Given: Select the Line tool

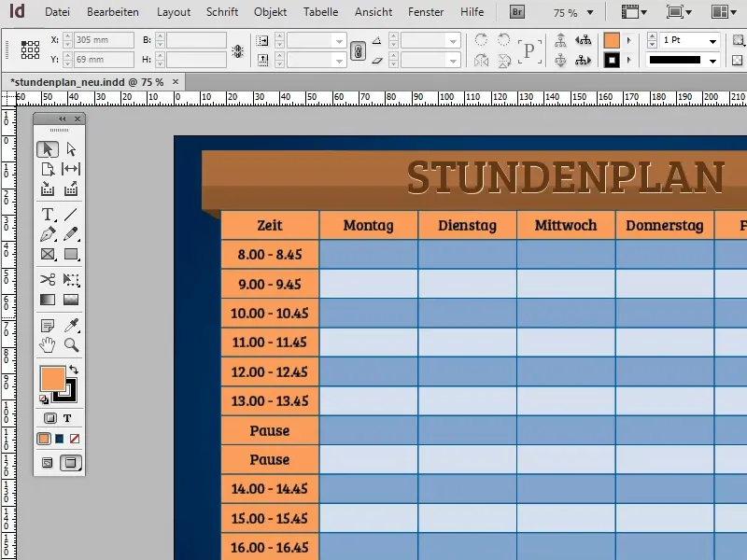Looking at the screenshot, I should tap(71, 215).
